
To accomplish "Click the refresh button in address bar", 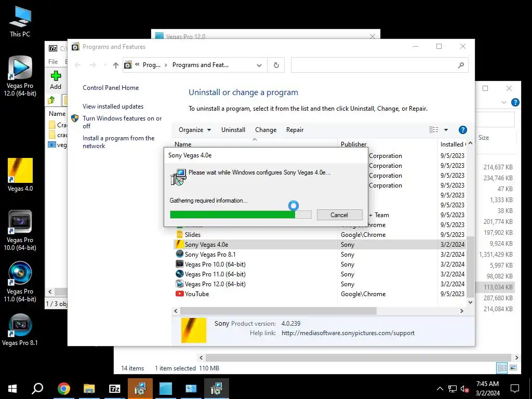I will (x=276, y=65).
